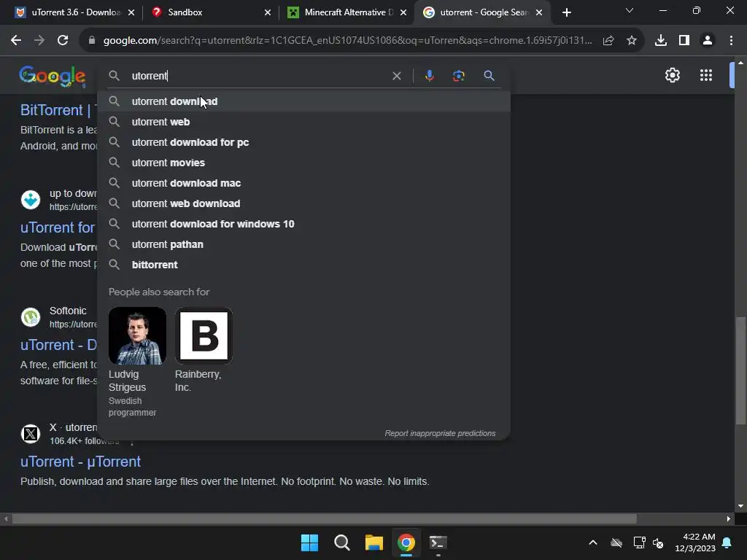Open Chrome downloads tray
This screenshot has width=747, height=560.
(661, 41)
